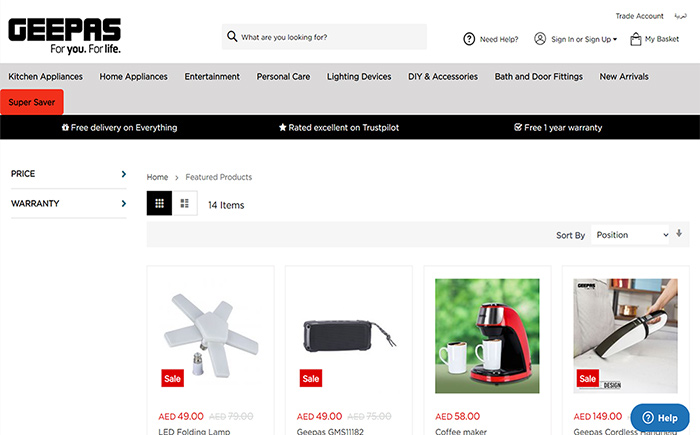
Task: Open the blue Help chat button
Action: click(660, 418)
